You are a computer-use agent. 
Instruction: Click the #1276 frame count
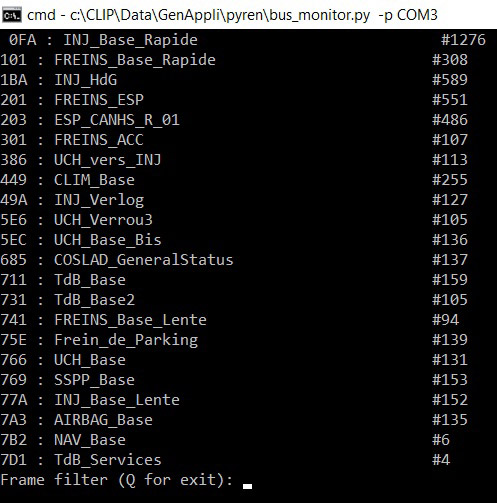tap(463, 40)
